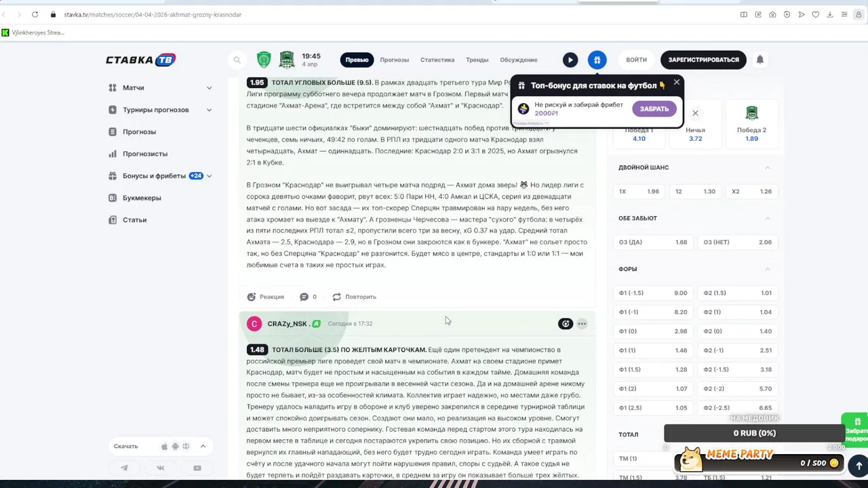
Task: Click the Krasnodar team crest in header
Action: coord(287,60)
